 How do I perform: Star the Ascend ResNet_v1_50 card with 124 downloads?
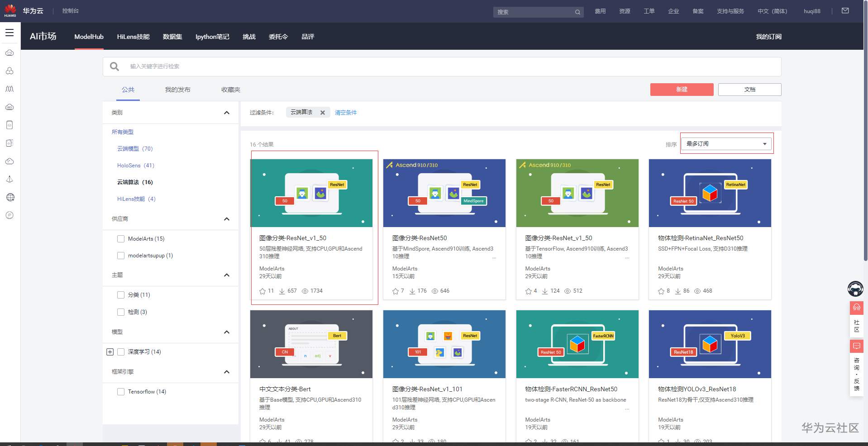pyautogui.click(x=529, y=291)
